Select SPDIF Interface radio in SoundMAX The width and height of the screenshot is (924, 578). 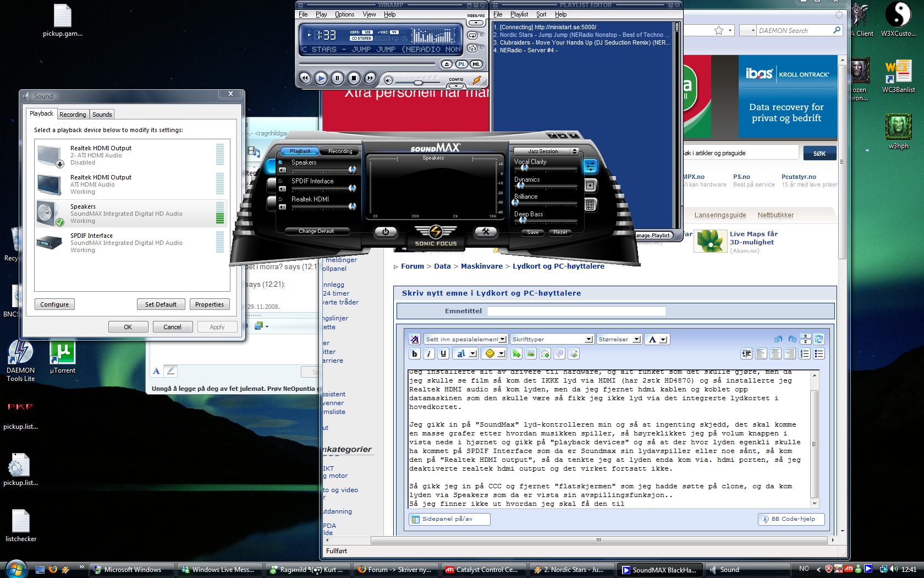[280, 181]
